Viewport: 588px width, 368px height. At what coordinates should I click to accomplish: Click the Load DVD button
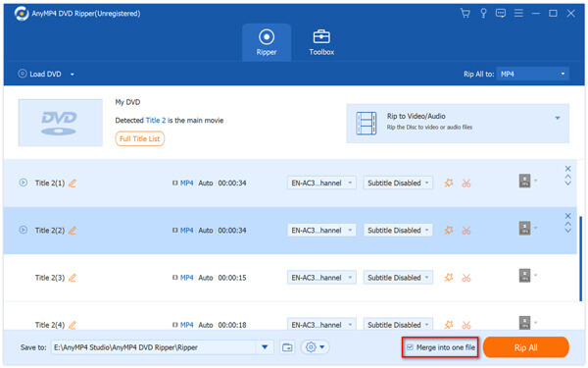(x=40, y=74)
